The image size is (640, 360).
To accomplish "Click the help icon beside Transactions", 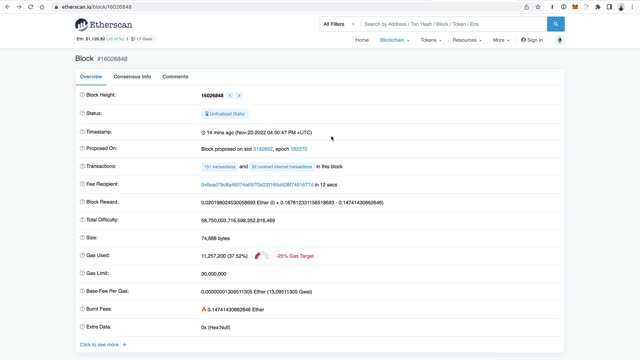I will [82, 166].
